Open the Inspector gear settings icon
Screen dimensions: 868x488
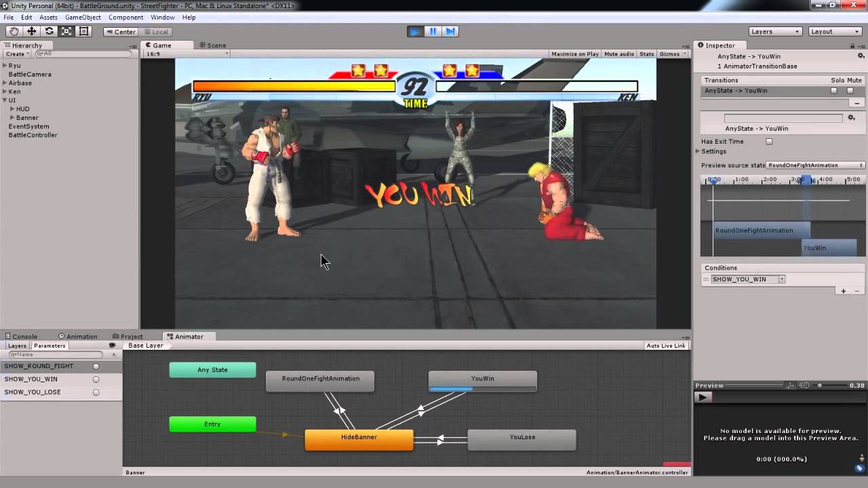tap(861, 56)
